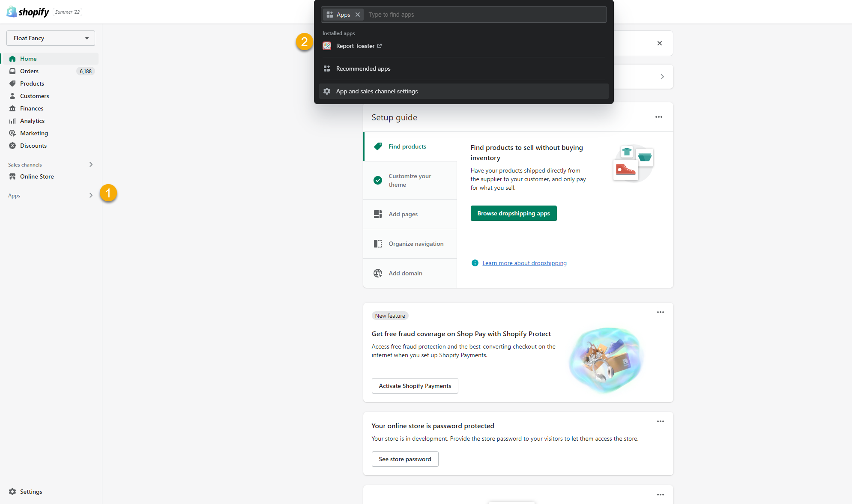Select the Customize your theme step

pyautogui.click(x=410, y=180)
